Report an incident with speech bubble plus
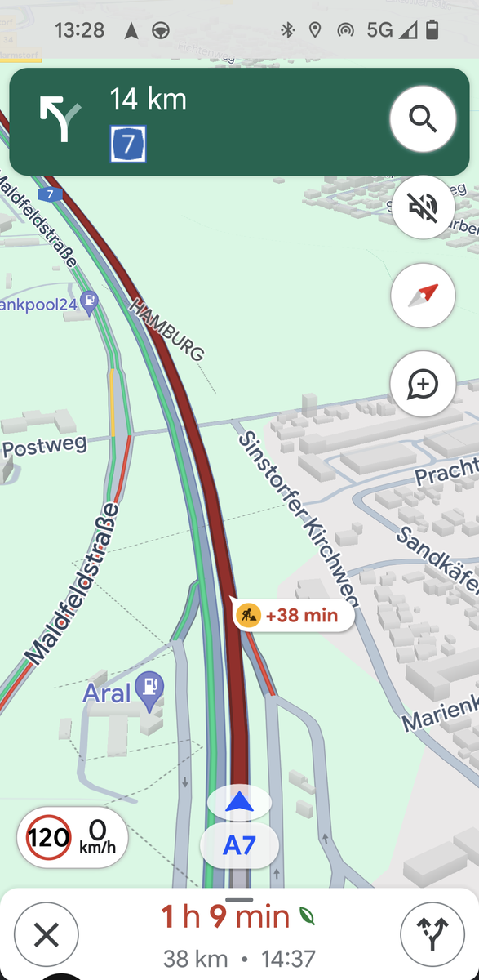 (423, 383)
